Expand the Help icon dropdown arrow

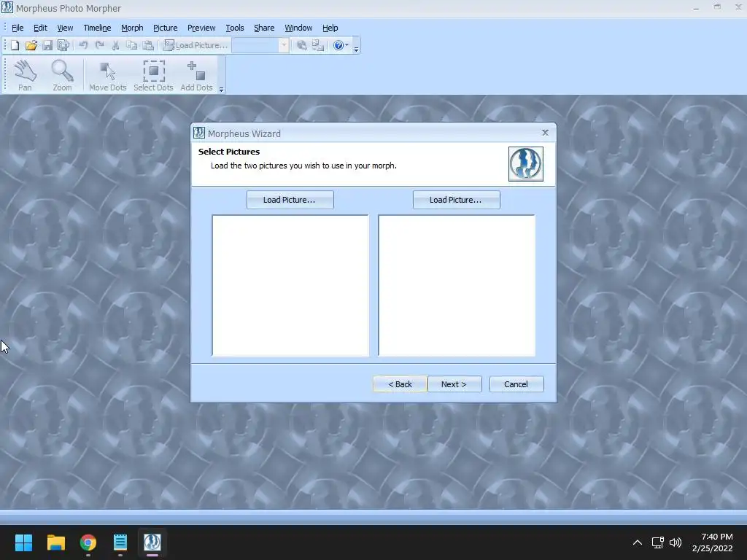347,45
